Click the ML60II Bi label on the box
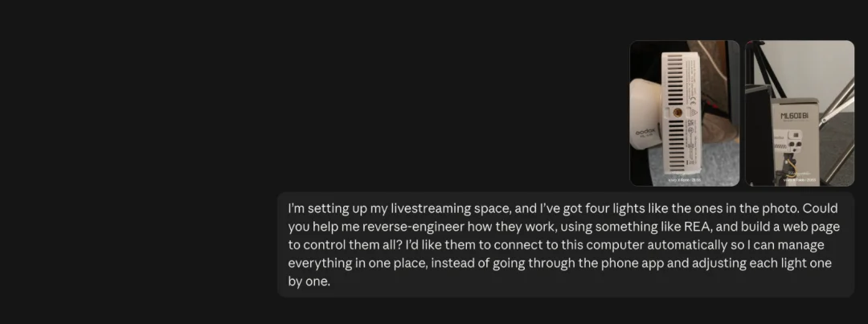 coord(794,116)
